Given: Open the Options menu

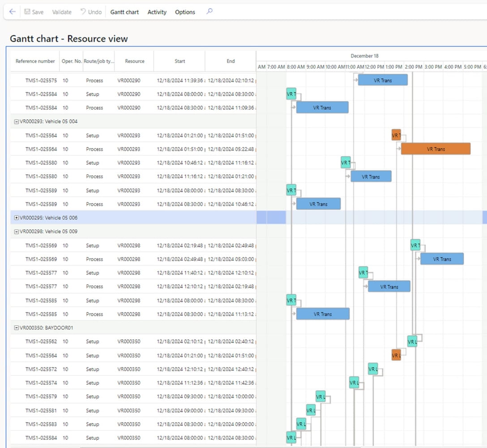Looking at the screenshot, I should point(185,12).
